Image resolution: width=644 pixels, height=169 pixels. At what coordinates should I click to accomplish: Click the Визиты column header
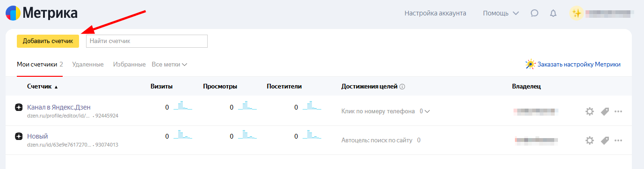coord(162,86)
